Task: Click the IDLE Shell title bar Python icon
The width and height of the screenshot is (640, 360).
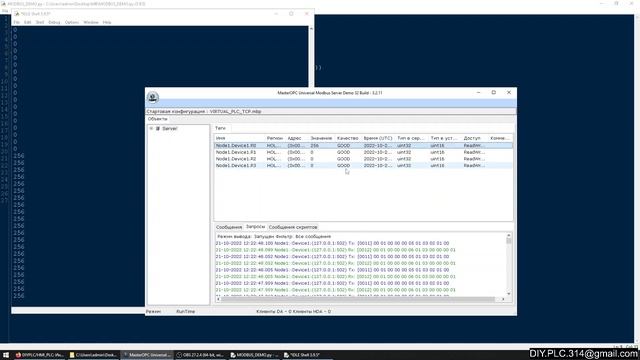Action: click(x=17, y=14)
